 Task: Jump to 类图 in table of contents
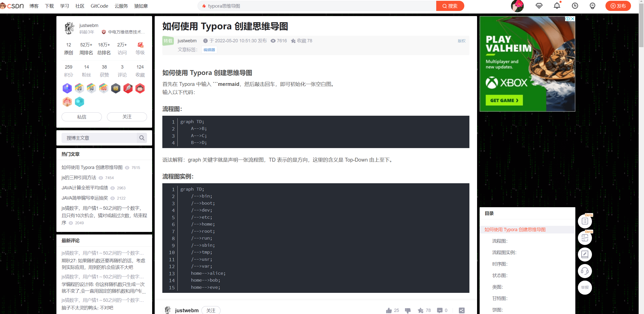(x=497, y=287)
